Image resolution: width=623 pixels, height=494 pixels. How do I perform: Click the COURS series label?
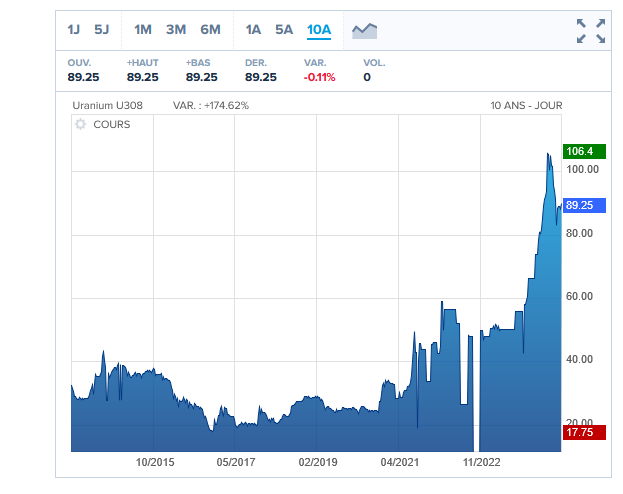coord(111,124)
